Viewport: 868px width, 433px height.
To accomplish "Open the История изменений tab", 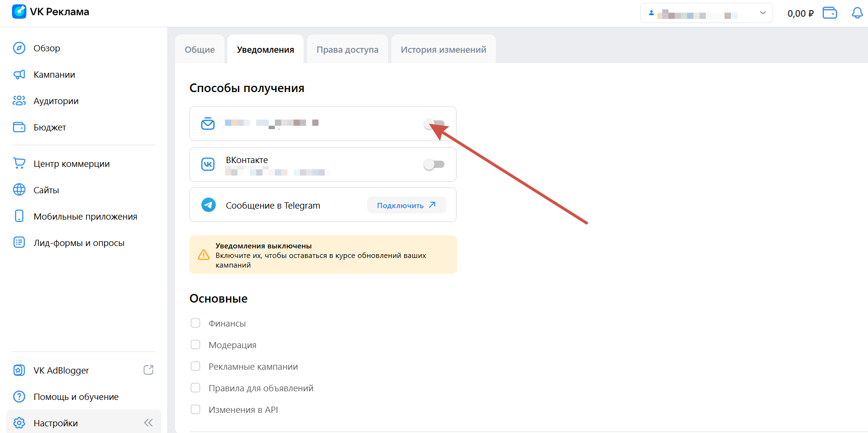I will [444, 49].
